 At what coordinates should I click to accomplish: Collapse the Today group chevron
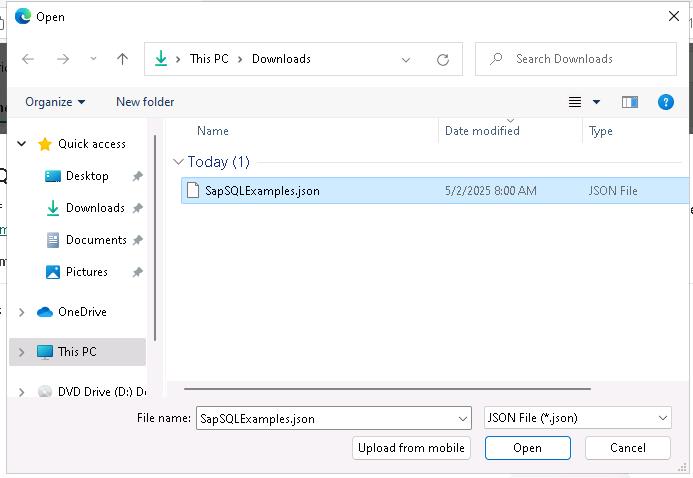pyautogui.click(x=178, y=162)
